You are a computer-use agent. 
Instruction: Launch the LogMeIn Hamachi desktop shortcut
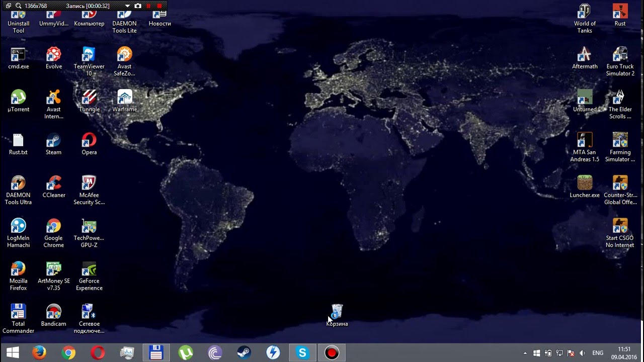18,233
